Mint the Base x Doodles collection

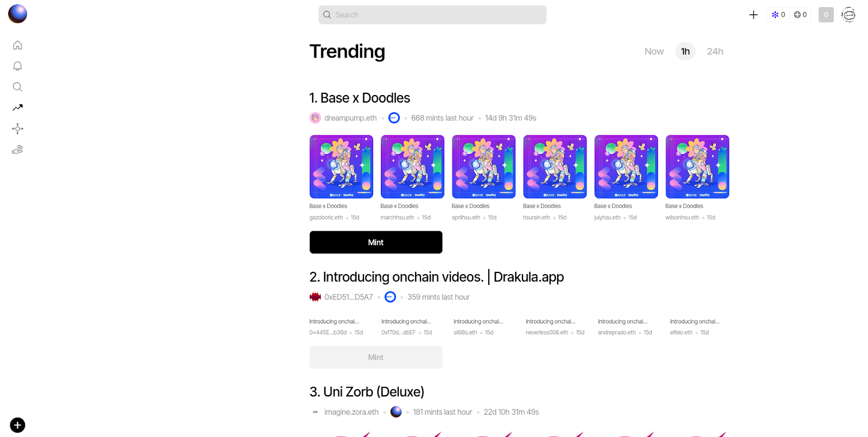[x=376, y=242]
